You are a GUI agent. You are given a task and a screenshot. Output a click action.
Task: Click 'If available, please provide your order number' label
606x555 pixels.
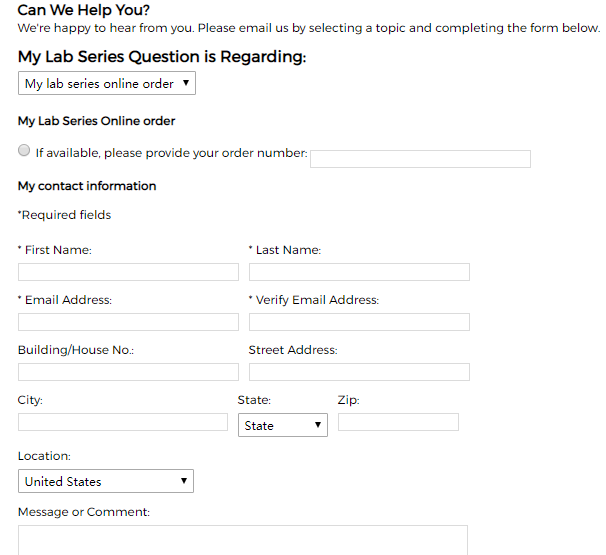(x=172, y=153)
